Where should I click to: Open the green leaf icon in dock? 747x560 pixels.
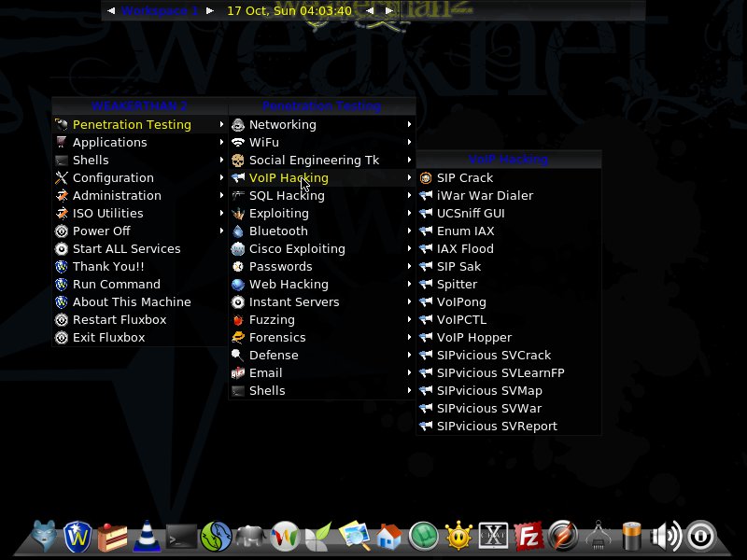point(318,538)
